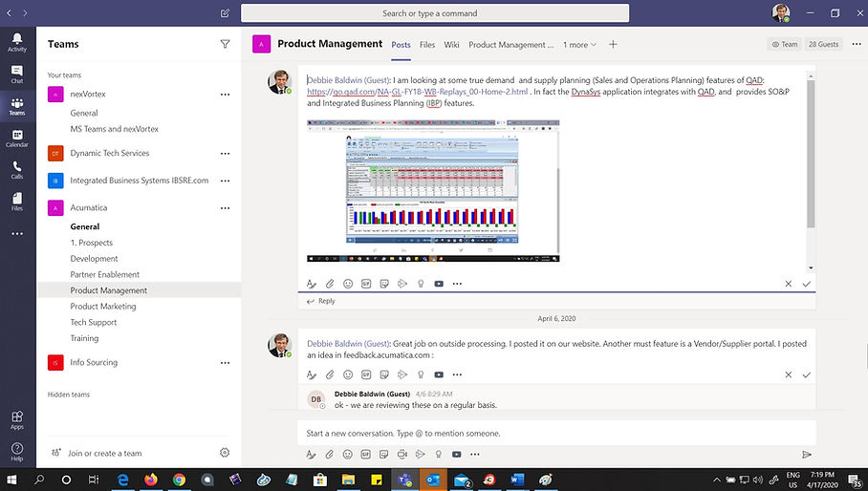
Task: Open the go.qad.com replay link
Action: coord(418,92)
